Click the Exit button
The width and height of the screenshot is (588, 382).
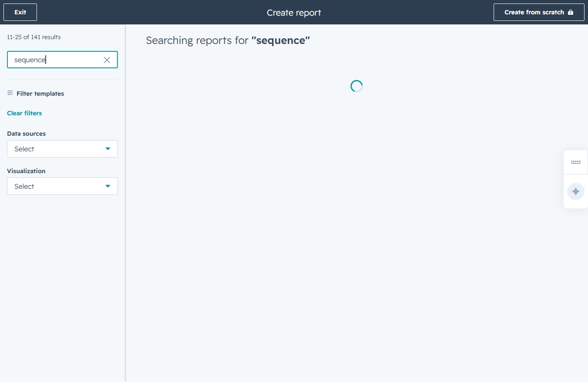tap(20, 12)
